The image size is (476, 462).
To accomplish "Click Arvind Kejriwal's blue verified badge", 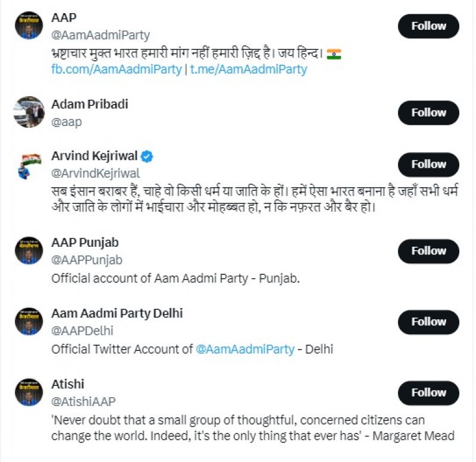I will [148, 156].
